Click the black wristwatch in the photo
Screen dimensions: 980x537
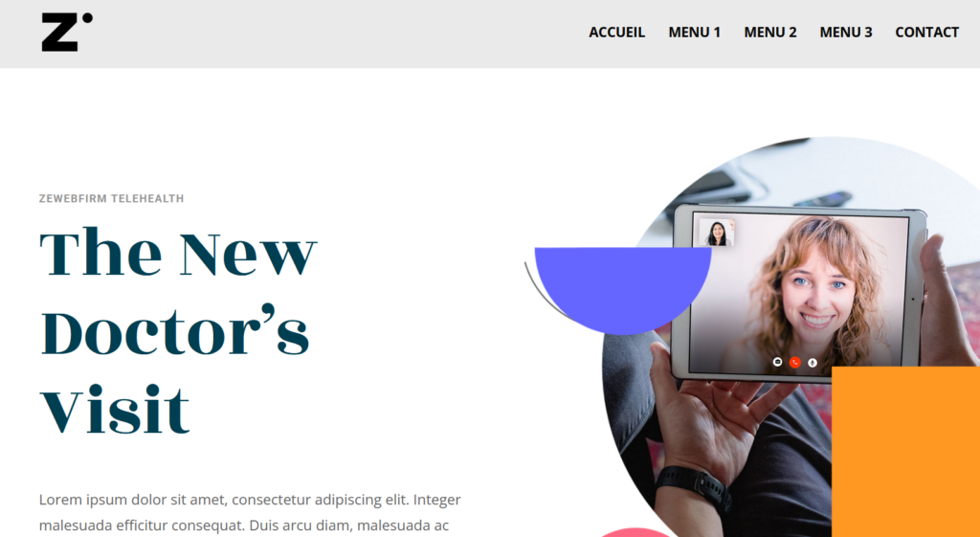point(695,486)
